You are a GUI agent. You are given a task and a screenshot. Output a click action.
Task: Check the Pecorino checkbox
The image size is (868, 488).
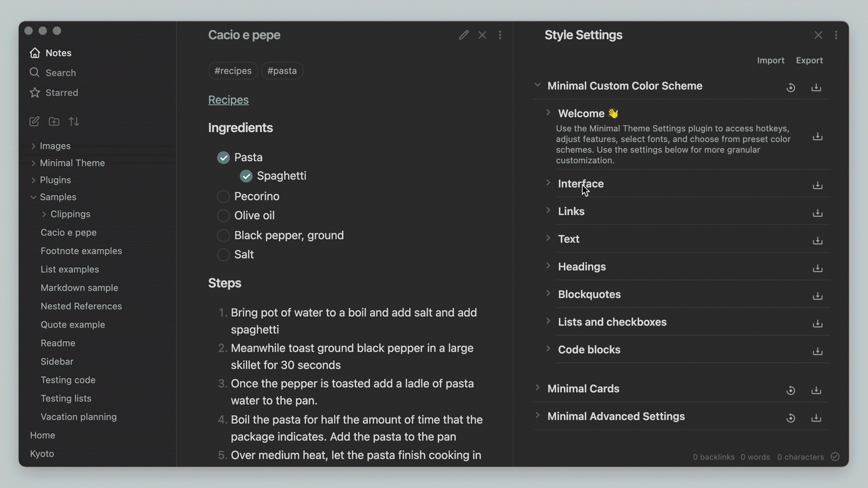[224, 196]
